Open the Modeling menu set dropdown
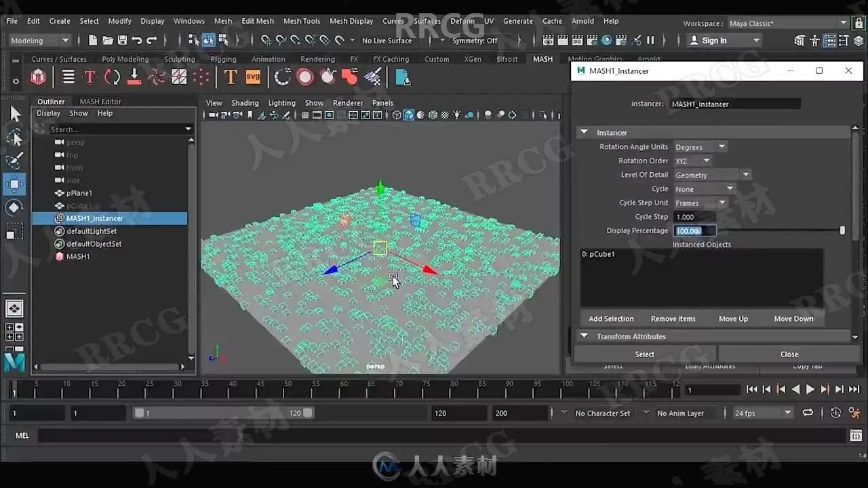The height and width of the screenshot is (488, 868). (x=39, y=40)
